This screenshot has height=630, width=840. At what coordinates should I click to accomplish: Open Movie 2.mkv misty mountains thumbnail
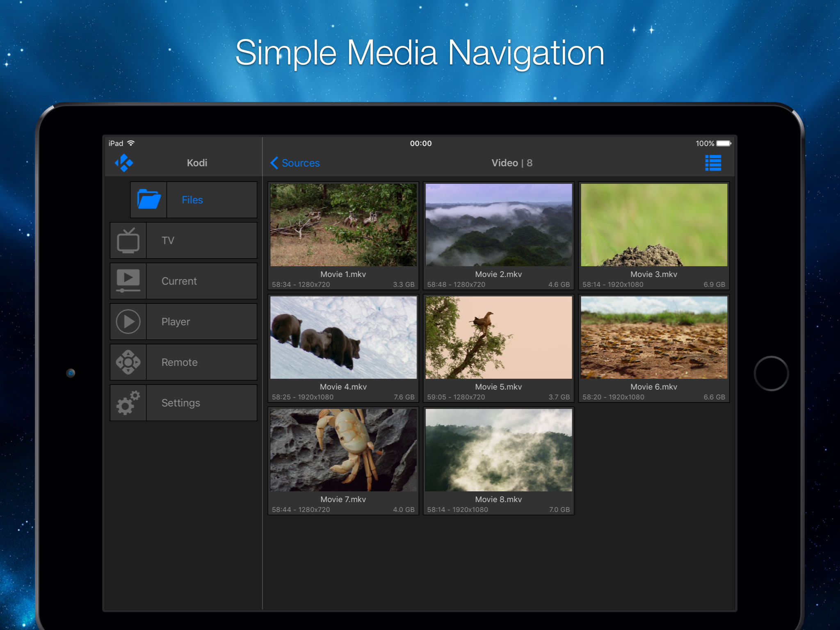(x=498, y=225)
